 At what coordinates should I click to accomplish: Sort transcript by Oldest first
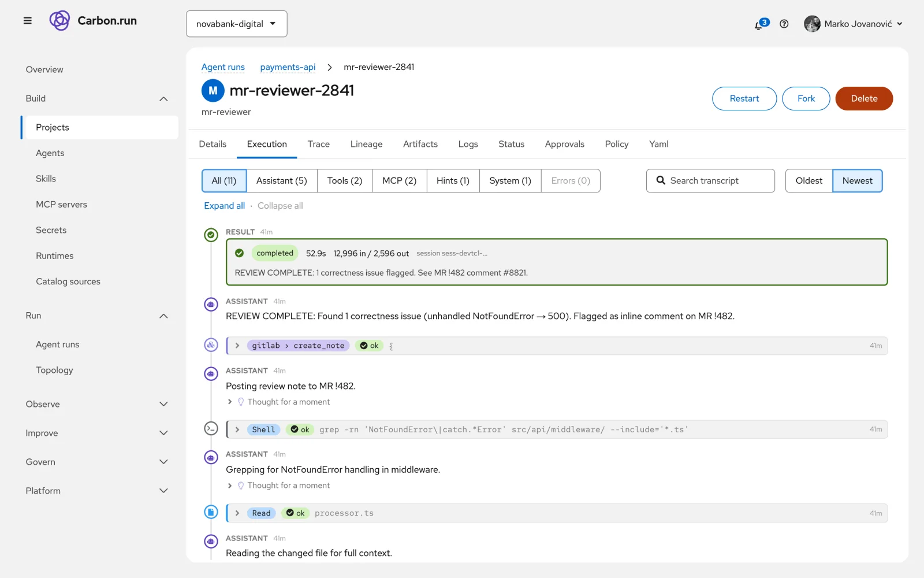click(x=809, y=181)
